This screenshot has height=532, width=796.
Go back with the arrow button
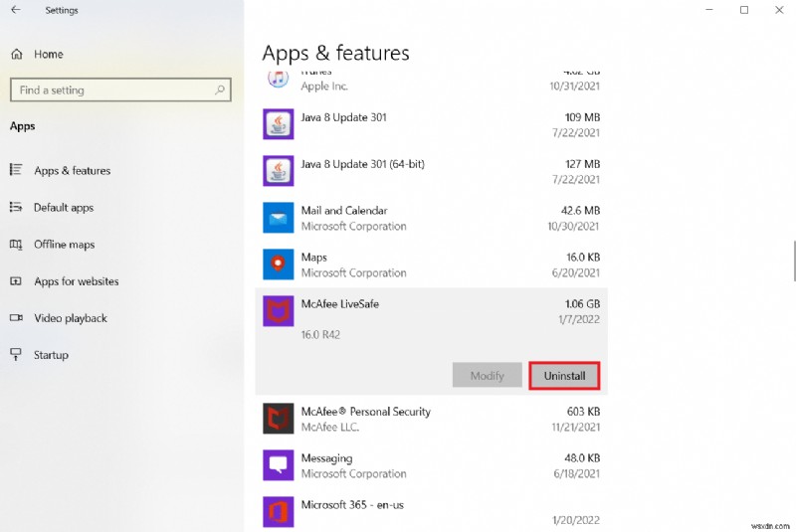(16, 10)
